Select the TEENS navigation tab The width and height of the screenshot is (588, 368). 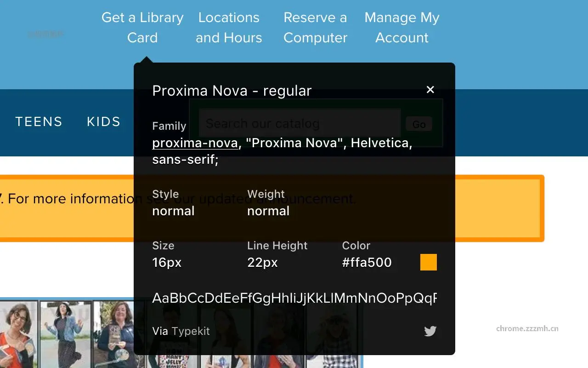pos(39,121)
